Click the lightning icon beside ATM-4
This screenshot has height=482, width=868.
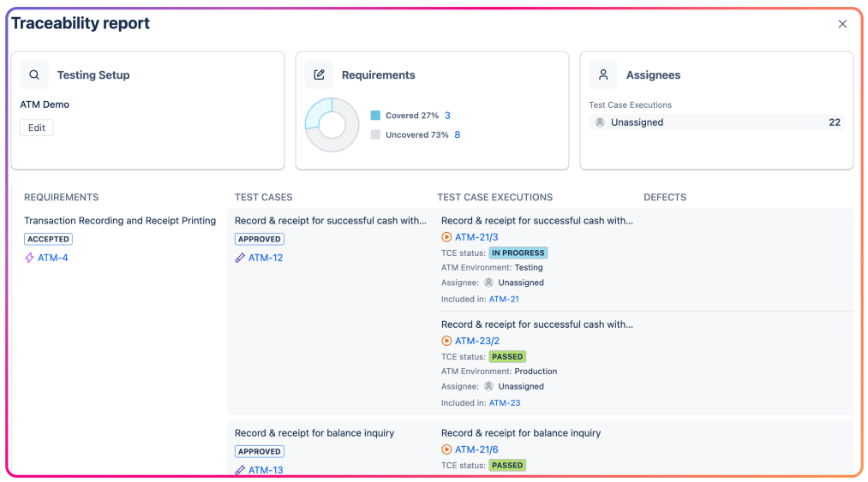(x=30, y=258)
